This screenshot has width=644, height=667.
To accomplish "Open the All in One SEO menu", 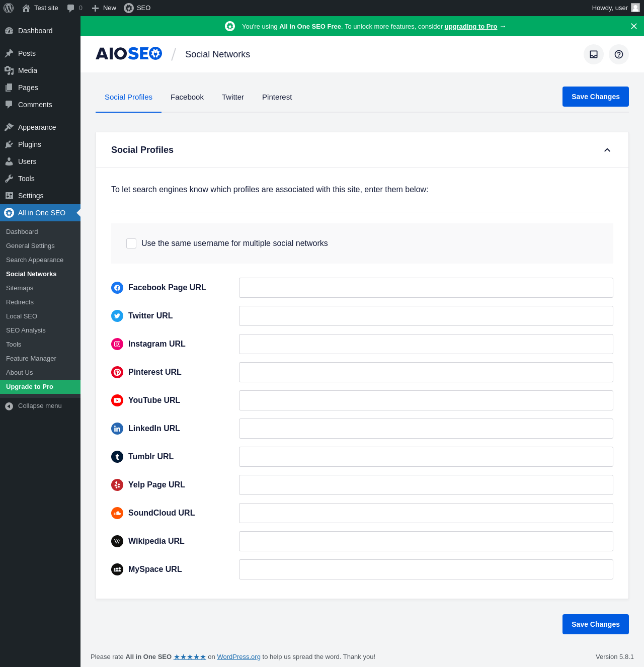I will click(x=40, y=213).
